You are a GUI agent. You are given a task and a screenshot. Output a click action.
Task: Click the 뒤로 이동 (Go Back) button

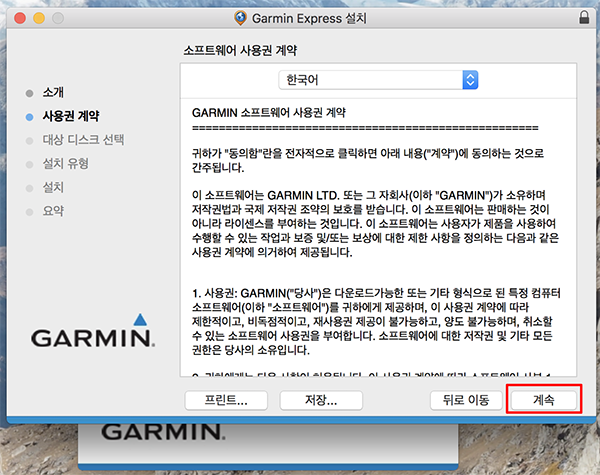pos(466,400)
